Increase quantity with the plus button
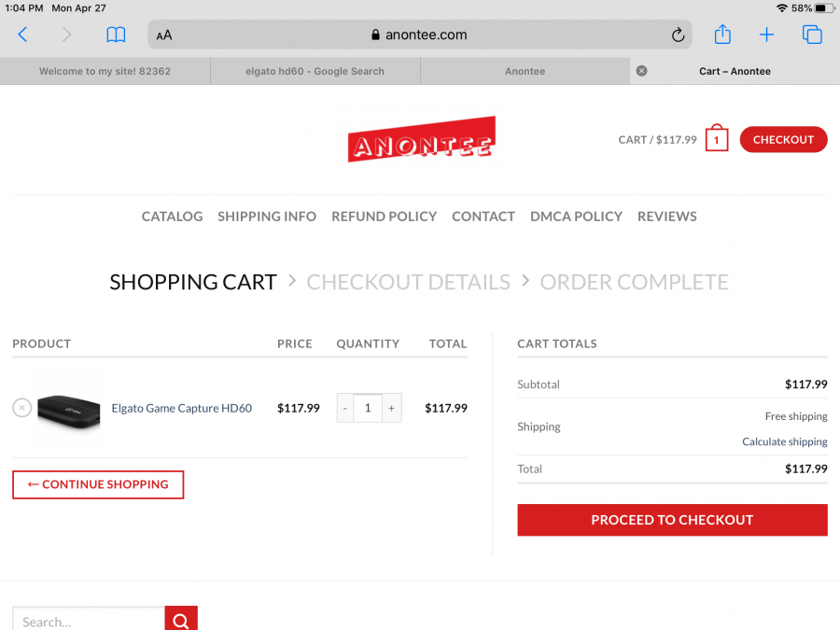Screen dimensions: 840x630 (392, 408)
